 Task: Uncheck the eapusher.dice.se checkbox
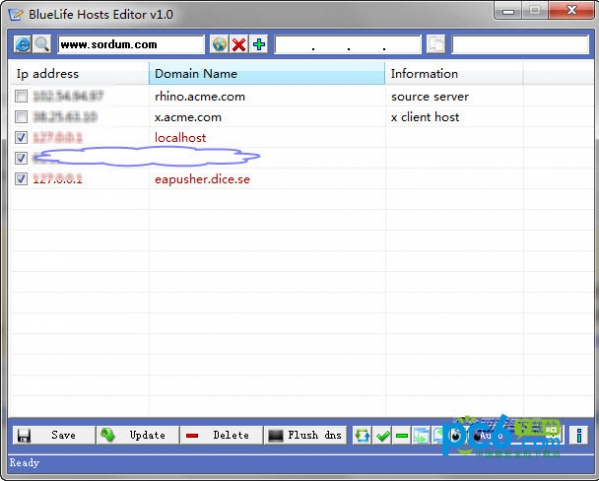(21, 178)
